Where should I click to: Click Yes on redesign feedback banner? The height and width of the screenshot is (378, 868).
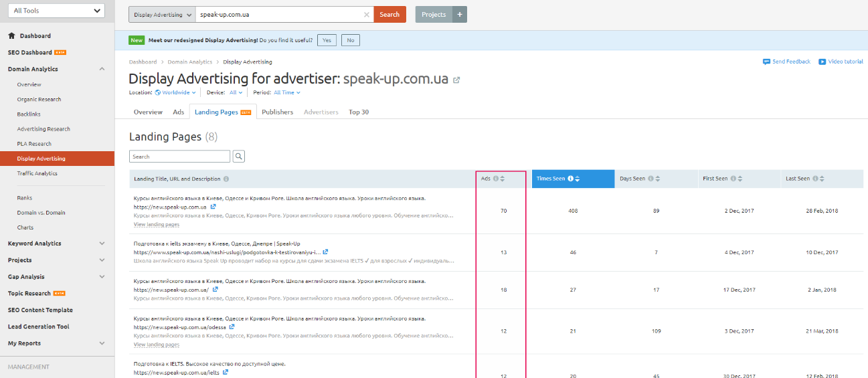(x=327, y=40)
